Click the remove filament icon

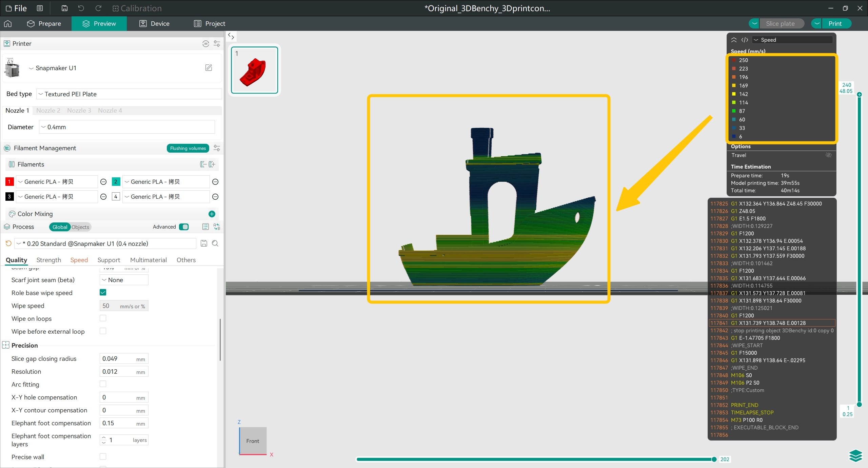(203, 164)
